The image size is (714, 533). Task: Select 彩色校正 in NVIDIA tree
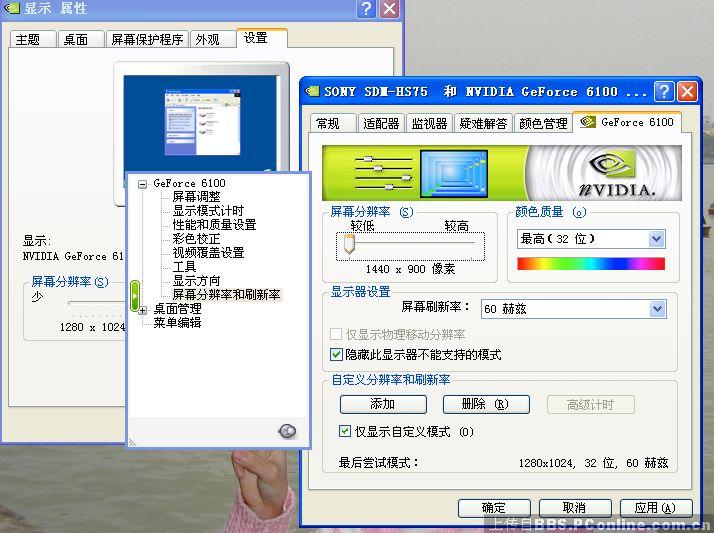[x=196, y=239]
